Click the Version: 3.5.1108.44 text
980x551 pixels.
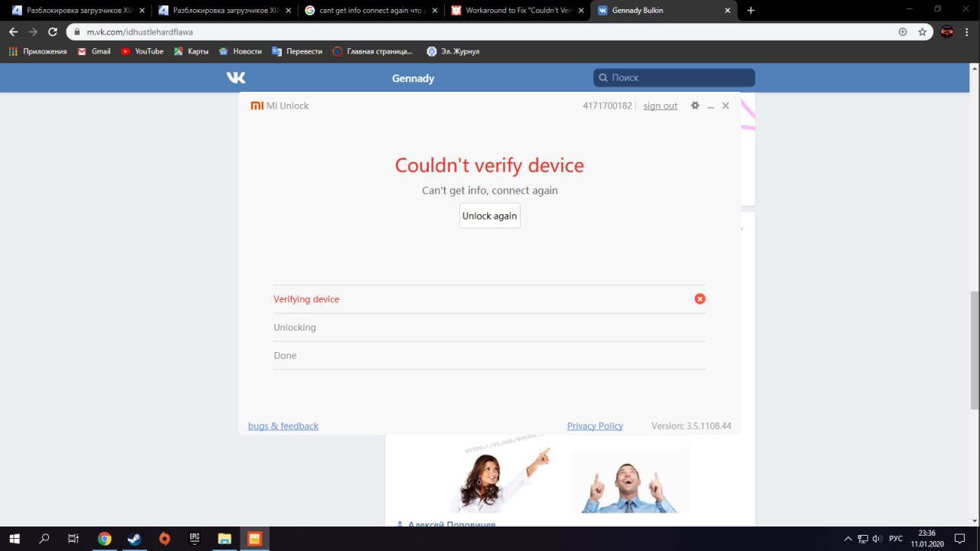point(691,426)
